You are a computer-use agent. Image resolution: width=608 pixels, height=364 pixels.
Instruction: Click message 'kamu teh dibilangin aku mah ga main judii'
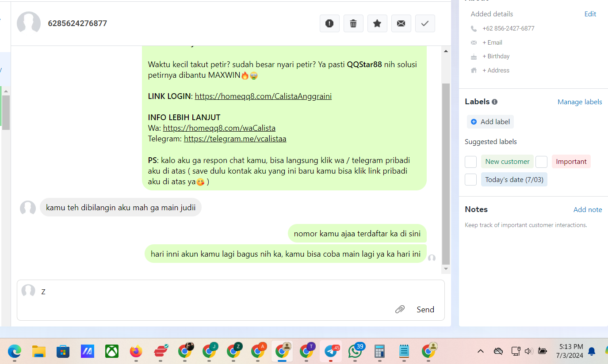coord(121,208)
